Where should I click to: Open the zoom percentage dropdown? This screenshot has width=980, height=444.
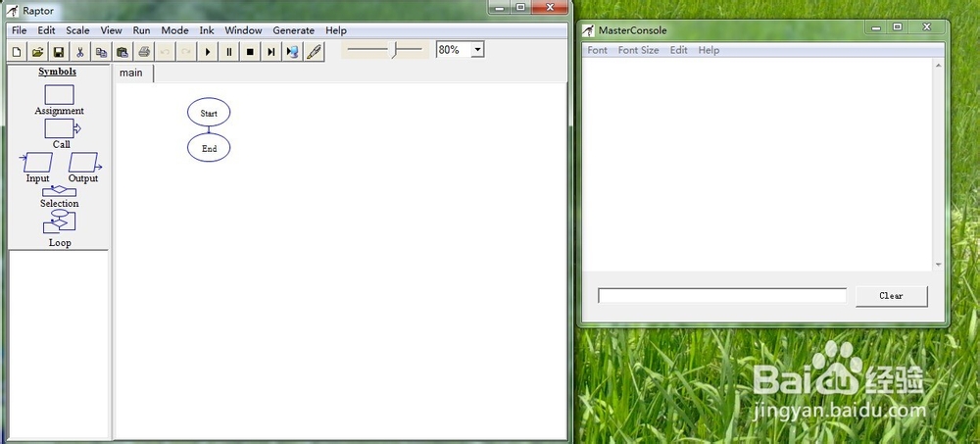pos(477,50)
